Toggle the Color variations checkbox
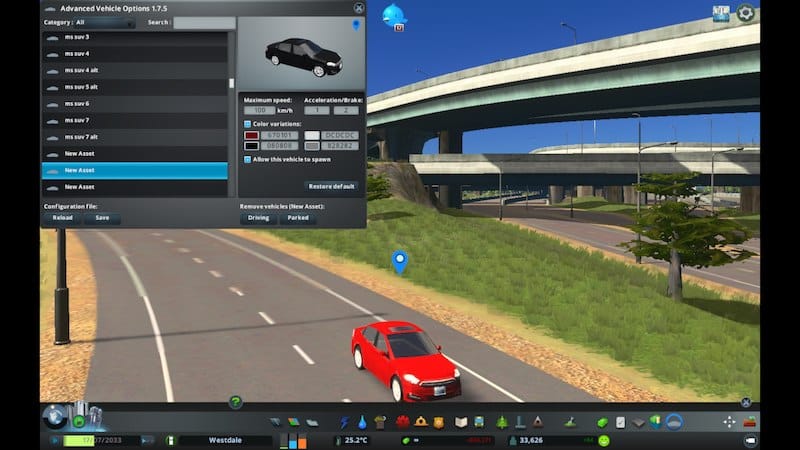This screenshot has height=450, width=800. pos(248,123)
